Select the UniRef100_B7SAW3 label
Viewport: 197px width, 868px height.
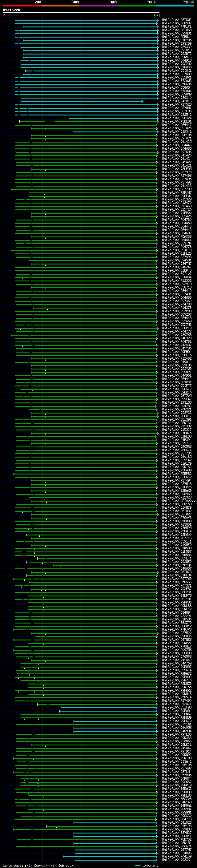point(176,81)
